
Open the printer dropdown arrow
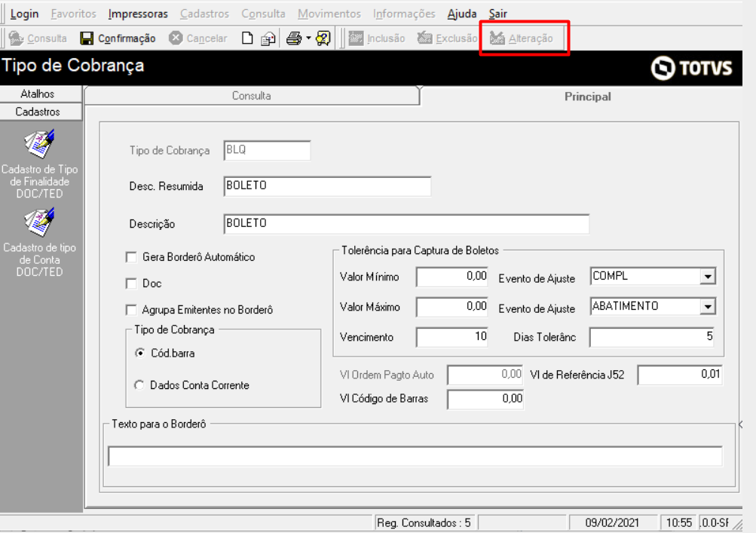[308, 38]
